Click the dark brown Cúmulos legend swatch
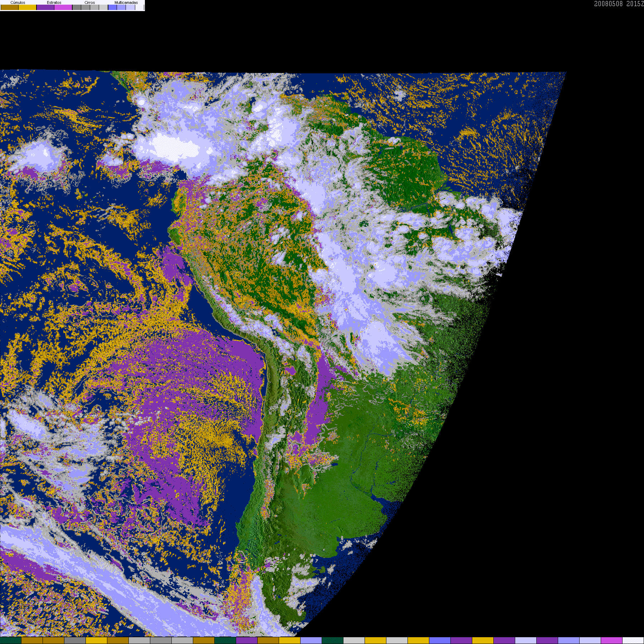 [x=10, y=7]
